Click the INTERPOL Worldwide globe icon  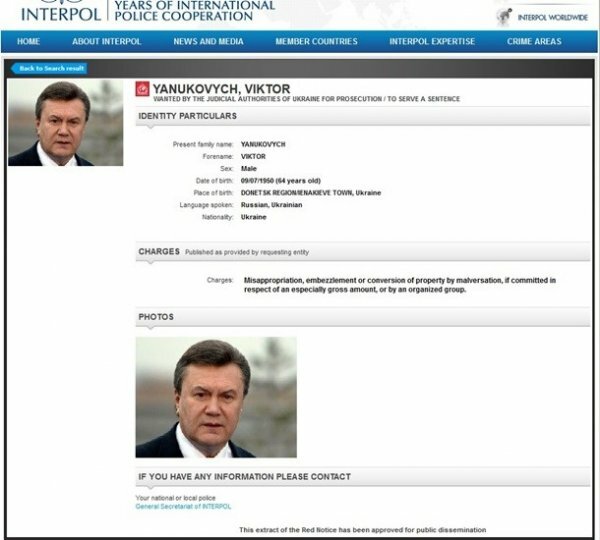504,17
